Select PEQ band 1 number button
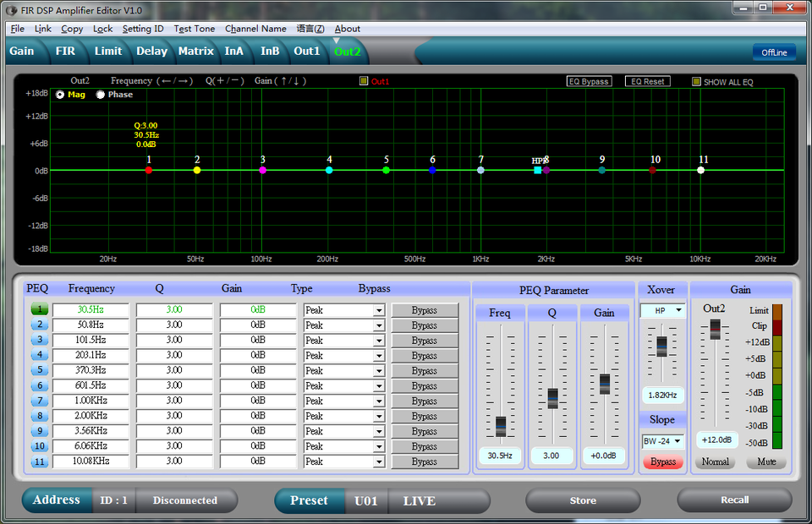Viewport: 812px width, 524px height. (x=40, y=310)
